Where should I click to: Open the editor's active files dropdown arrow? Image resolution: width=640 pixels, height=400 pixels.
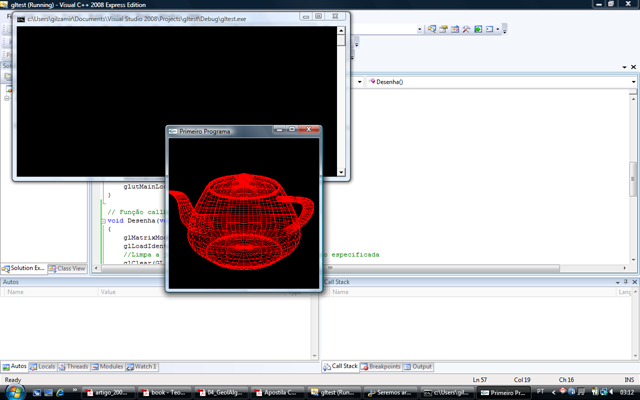point(624,67)
